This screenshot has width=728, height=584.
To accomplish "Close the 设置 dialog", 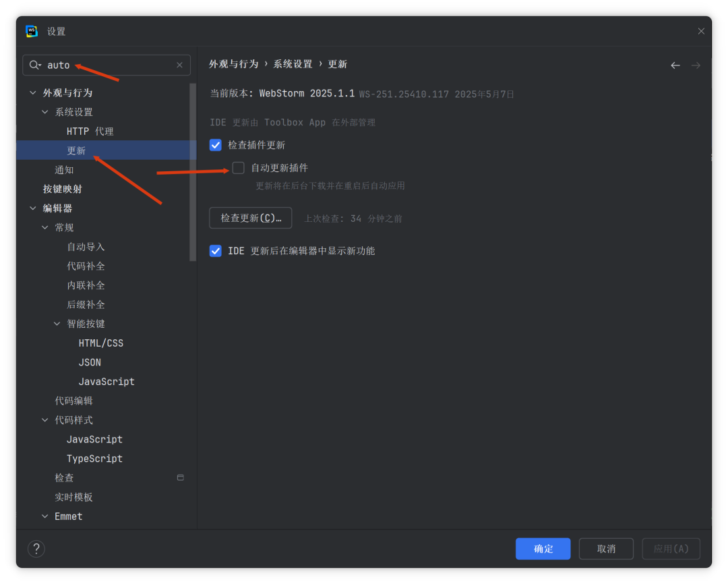I will [x=701, y=31].
